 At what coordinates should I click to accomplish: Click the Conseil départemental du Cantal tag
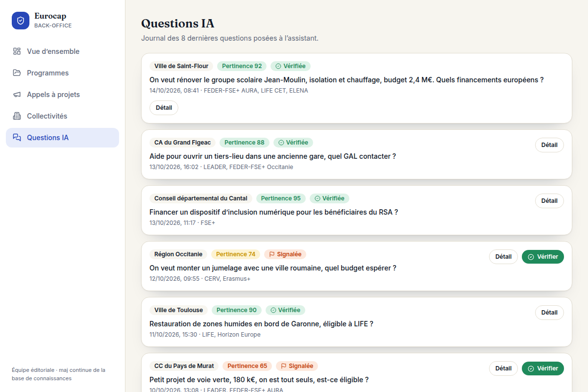point(201,198)
